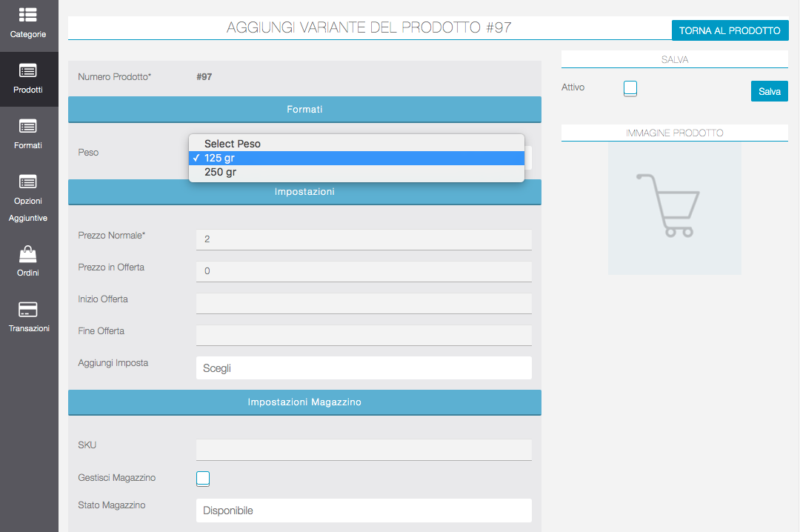Click the shopping cart product image placeholder
The width and height of the screenshot is (800, 532).
tap(674, 208)
